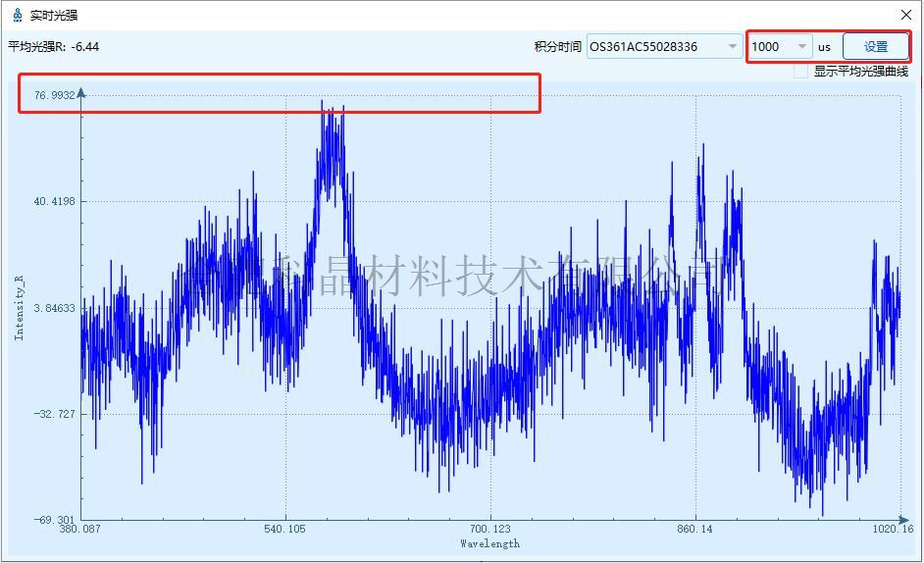Select the OS361AC55028336 text in device combo box
924x563 pixels.
pyautogui.click(x=643, y=47)
